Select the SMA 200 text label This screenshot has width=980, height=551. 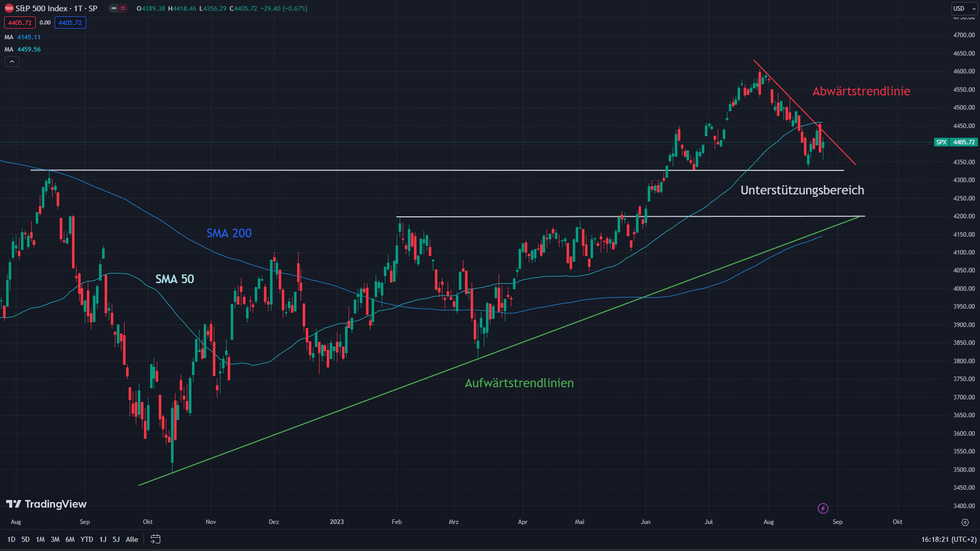click(229, 233)
